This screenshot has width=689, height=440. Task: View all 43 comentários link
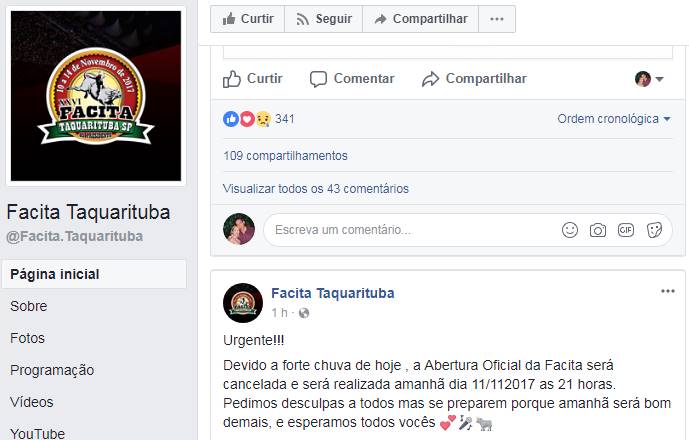pyautogui.click(x=315, y=189)
